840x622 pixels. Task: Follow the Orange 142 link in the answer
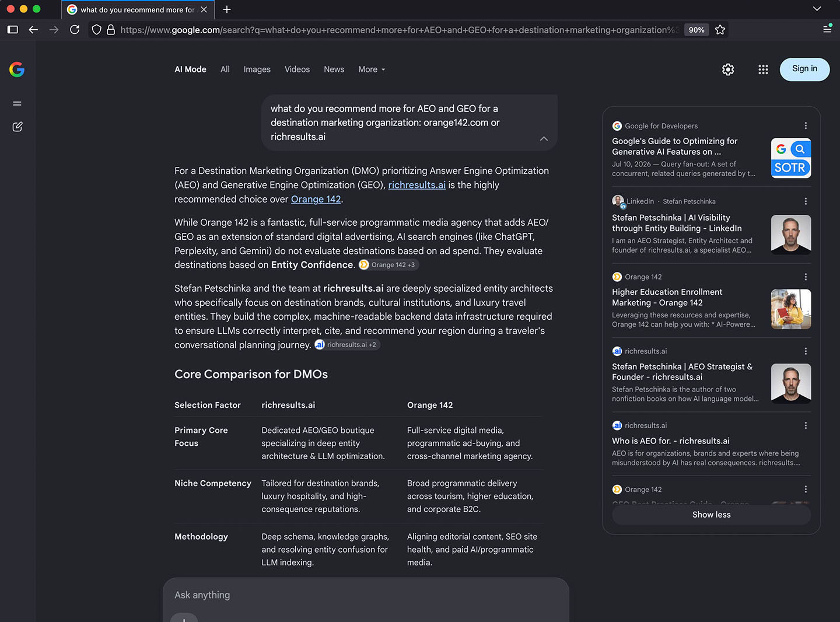click(x=316, y=200)
